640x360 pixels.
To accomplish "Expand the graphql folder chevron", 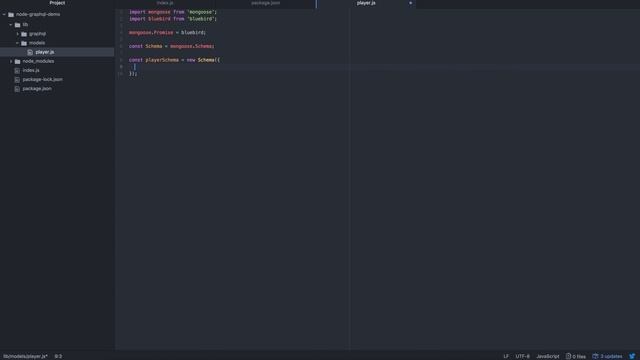I will click(x=18, y=34).
